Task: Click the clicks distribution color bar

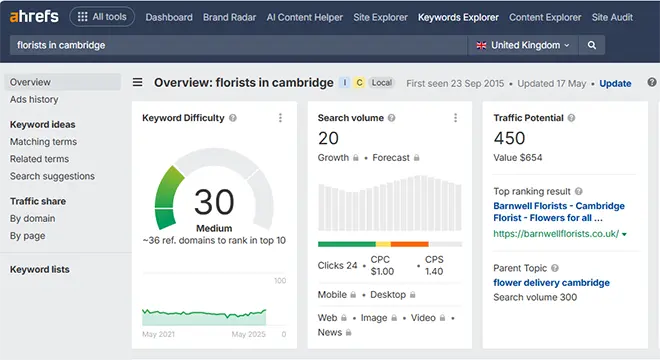Action: click(390, 244)
